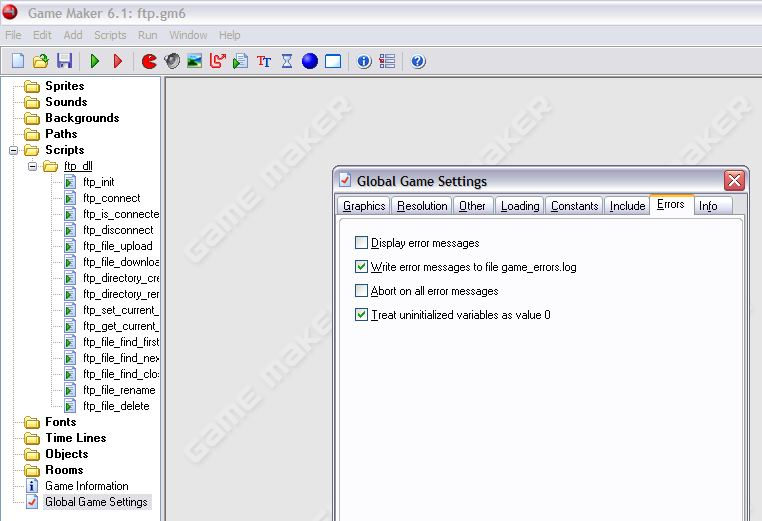Screen dimensions: 762x521
Task: Add a script using the script page icon
Action: 241,61
